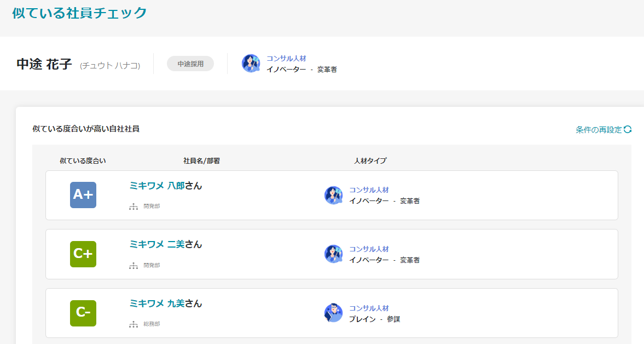Click the department icon under ミキワメ 八郎
This screenshot has width=644, height=344.
tap(134, 207)
